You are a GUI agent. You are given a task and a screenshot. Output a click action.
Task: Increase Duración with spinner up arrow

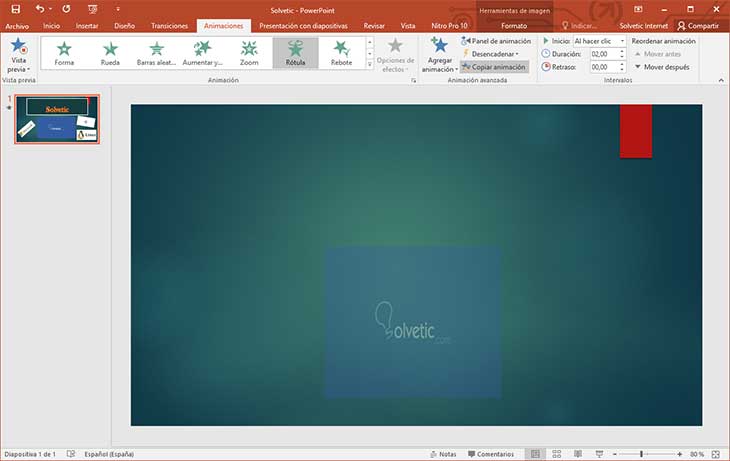pyautogui.click(x=622, y=52)
